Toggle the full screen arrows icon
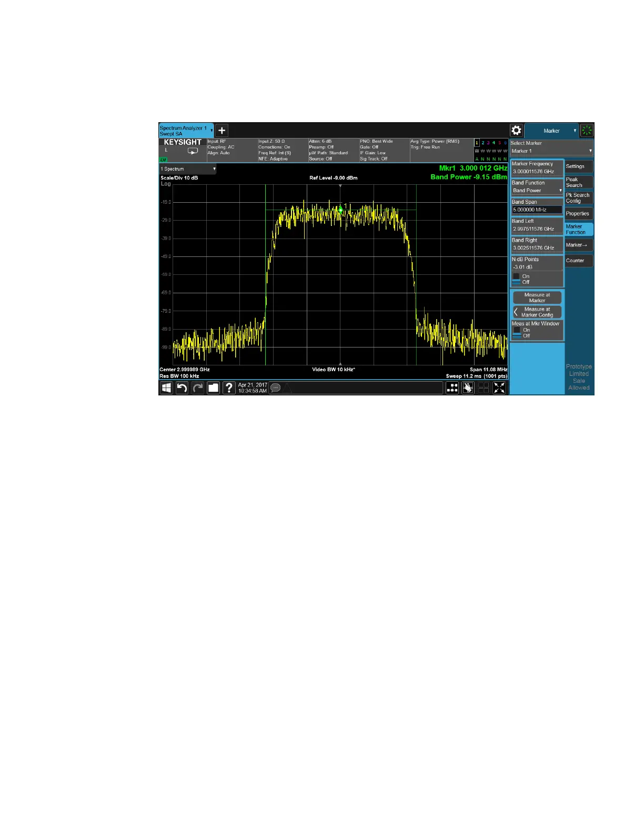The width and height of the screenshot is (644, 834). point(499,388)
